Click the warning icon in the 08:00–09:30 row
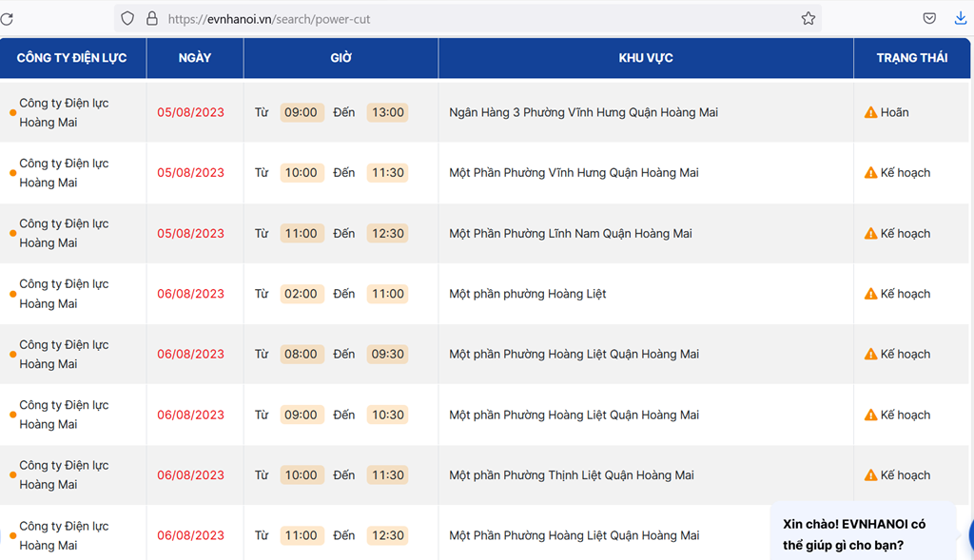This screenshot has width=974, height=560. pos(871,354)
